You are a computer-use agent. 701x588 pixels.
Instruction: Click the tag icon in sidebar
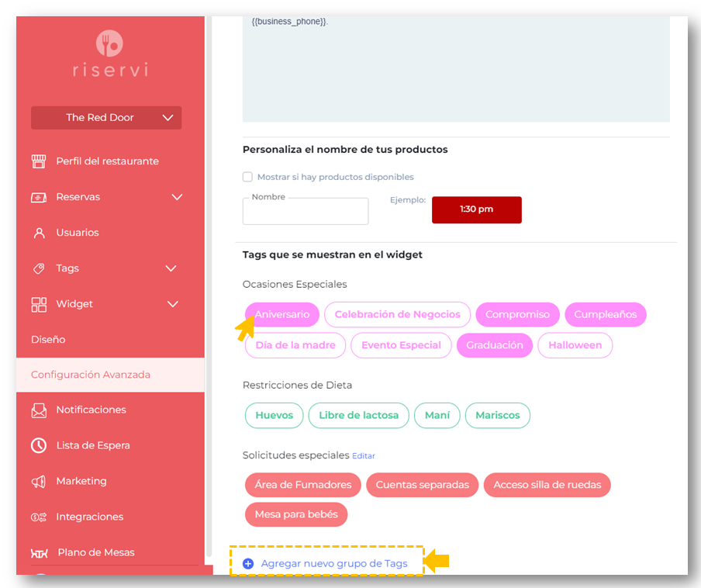point(39,268)
